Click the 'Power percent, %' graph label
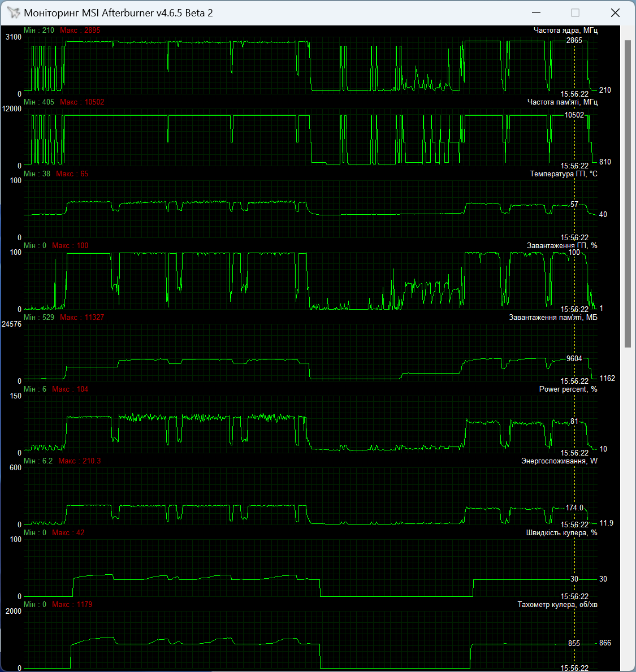 coord(568,389)
